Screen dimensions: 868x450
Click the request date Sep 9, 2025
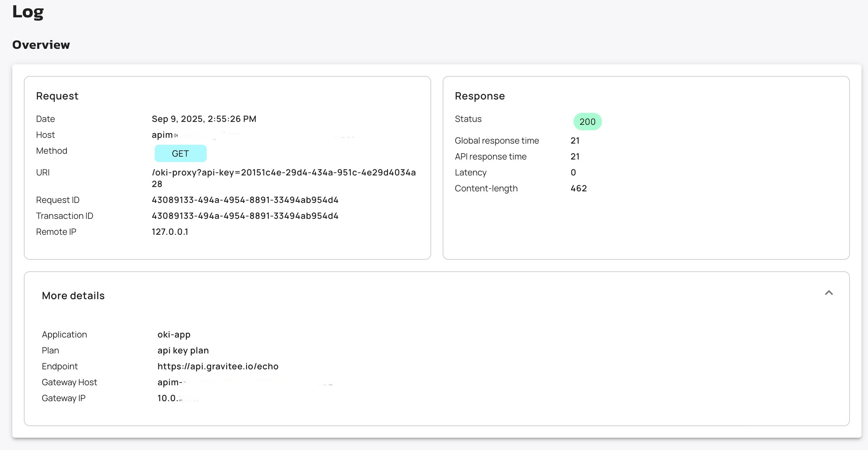(x=204, y=119)
